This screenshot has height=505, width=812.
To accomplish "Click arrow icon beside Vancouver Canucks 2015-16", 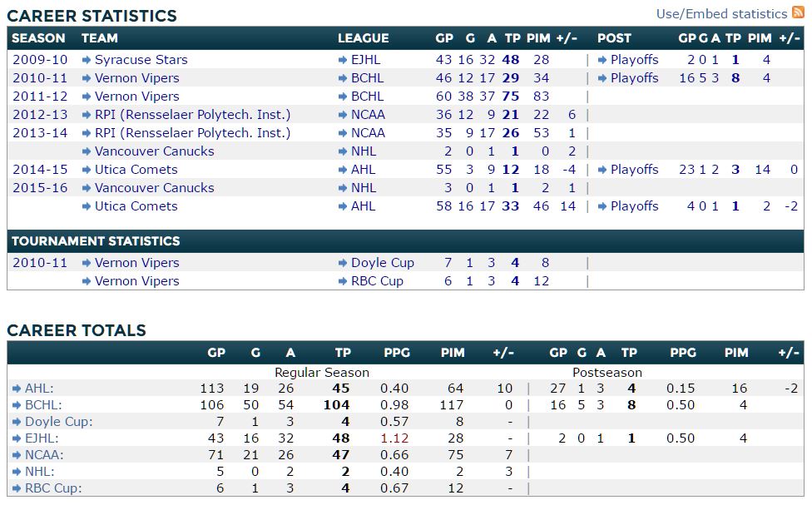I will [x=87, y=188].
